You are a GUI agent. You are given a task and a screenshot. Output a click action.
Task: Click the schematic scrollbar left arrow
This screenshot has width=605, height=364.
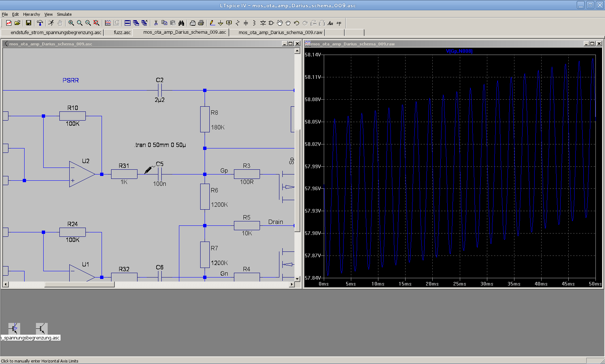click(5, 284)
